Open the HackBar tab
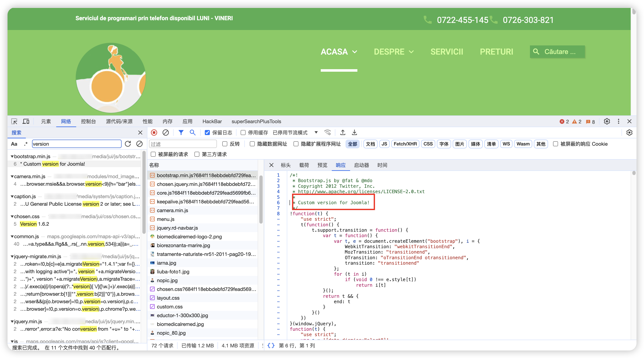The image size is (644, 358). 212,121
